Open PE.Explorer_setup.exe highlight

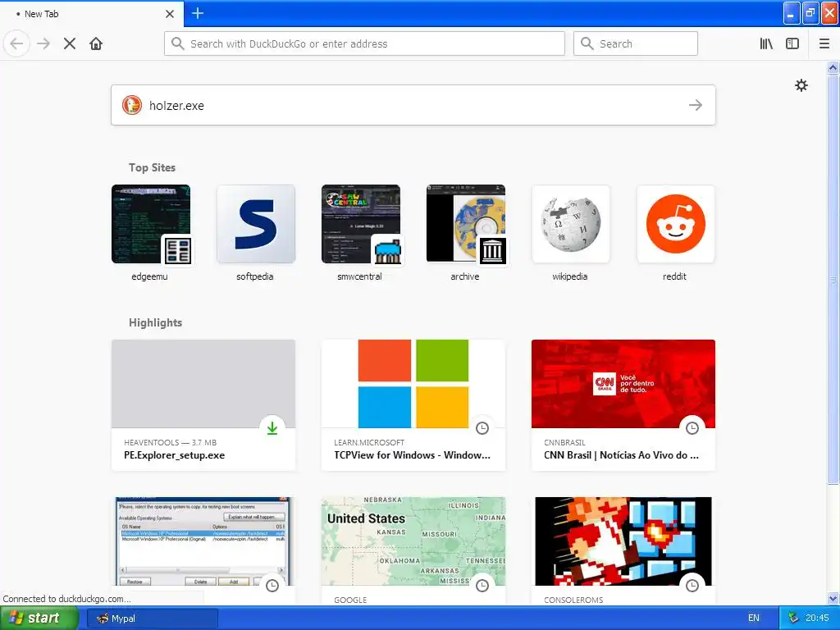click(203, 405)
